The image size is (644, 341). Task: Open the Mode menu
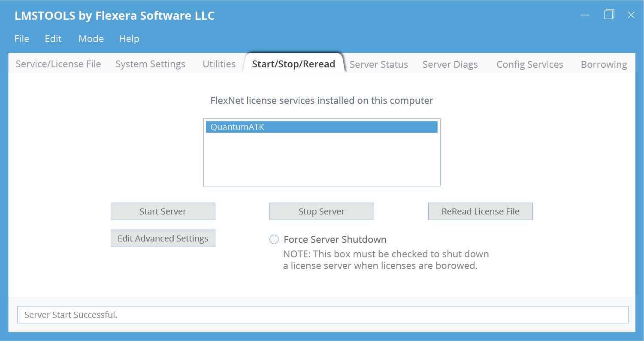(91, 39)
